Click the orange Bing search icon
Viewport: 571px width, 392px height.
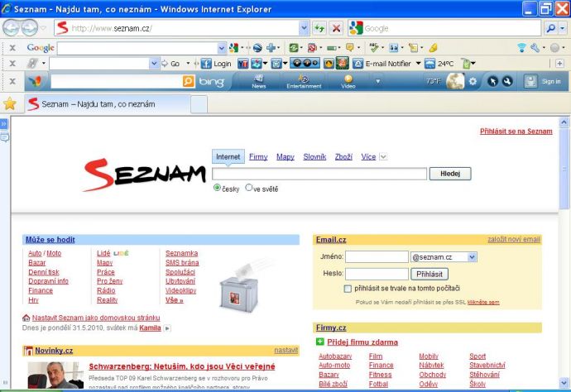coord(189,81)
